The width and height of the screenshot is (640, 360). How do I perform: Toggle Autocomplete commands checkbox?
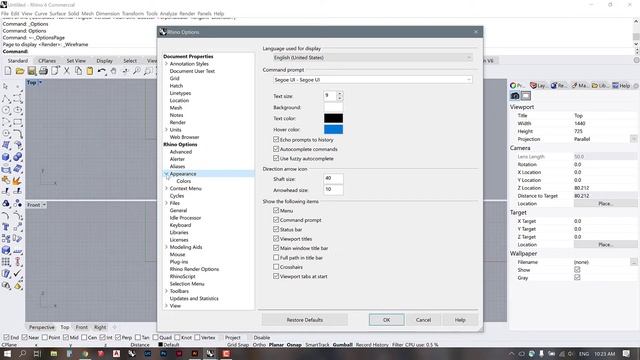[276, 149]
